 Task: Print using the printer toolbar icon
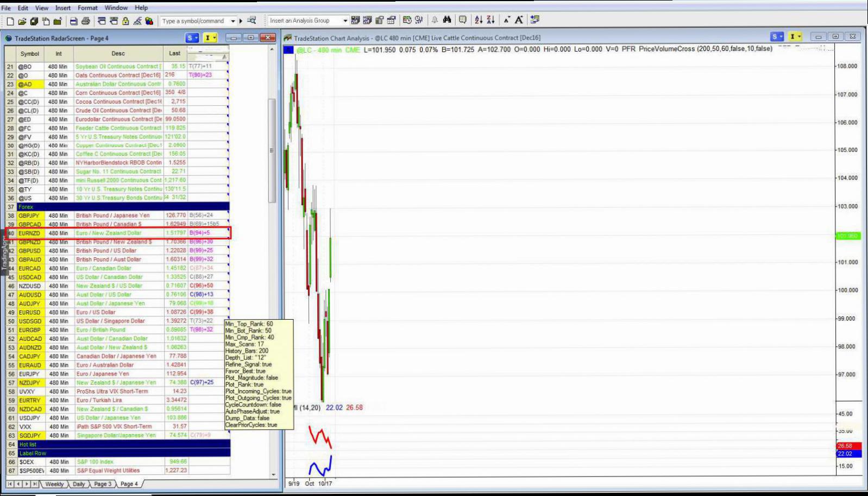pyautogui.click(x=85, y=21)
